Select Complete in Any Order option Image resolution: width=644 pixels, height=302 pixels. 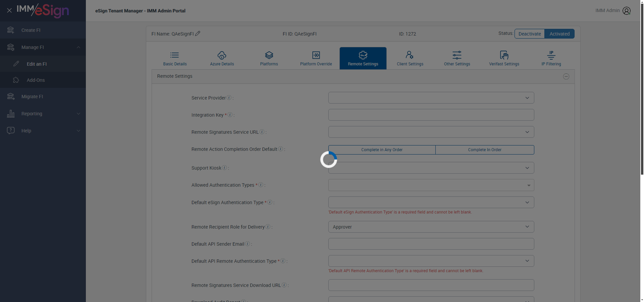(382, 150)
